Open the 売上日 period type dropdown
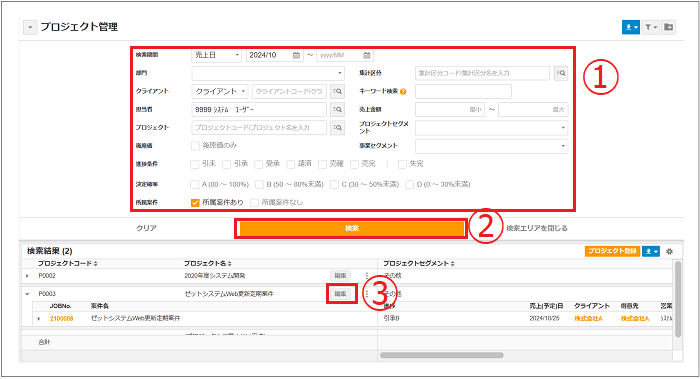This screenshot has height=379, width=700. (x=217, y=55)
